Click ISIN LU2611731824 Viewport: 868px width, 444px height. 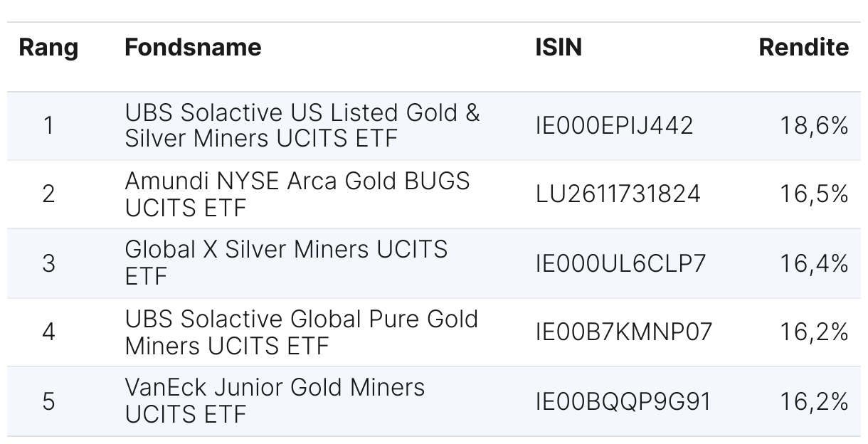(x=618, y=194)
